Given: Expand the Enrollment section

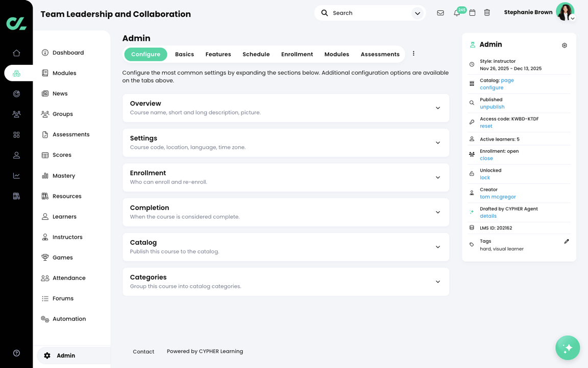Looking at the screenshot, I should tap(286, 177).
